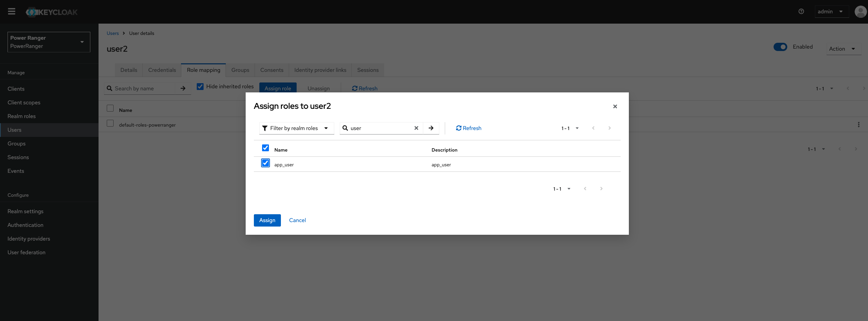The image size is (868, 321).
Task: Click the user avatar icon
Action: pyautogui.click(x=861, y=12)
